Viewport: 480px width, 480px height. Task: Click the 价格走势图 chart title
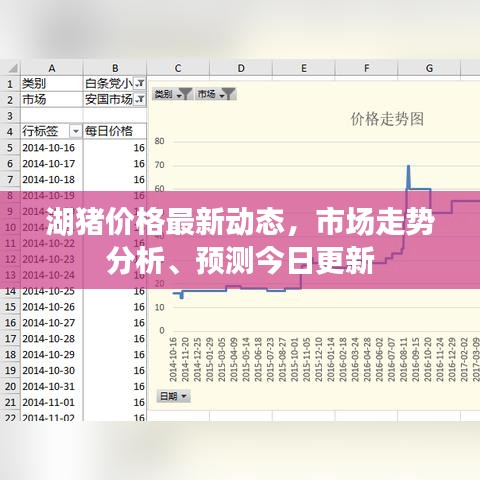pos(387,119)
